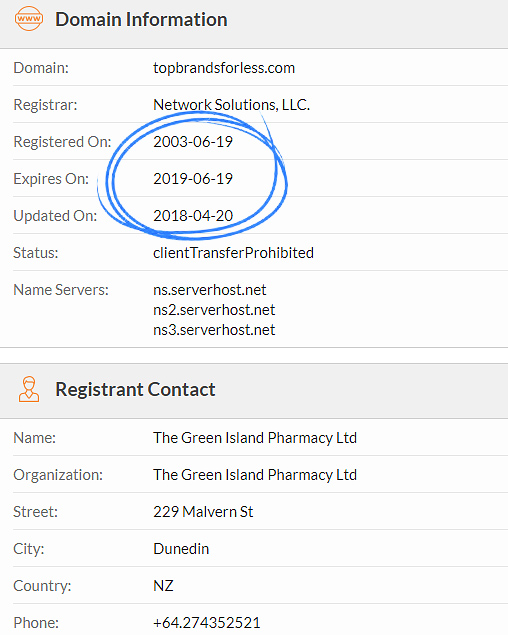Select the Registrant Contact heading
This screenshot has width=508, height=635.
[x=135, y=389]
